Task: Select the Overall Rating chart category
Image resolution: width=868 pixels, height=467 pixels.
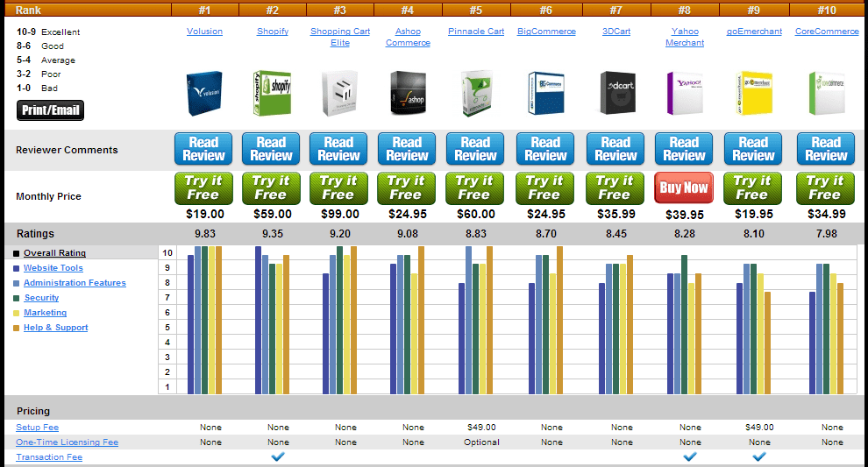Action: [54, 253]
